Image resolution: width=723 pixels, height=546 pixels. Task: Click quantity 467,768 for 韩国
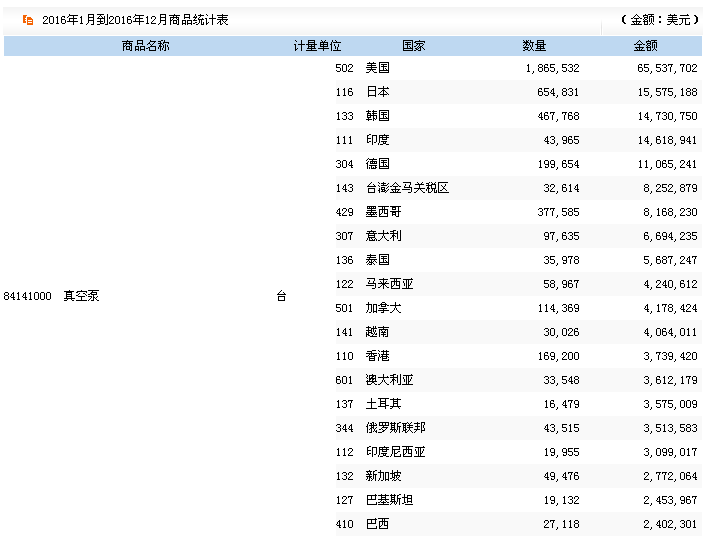click(x=558, y=116)
